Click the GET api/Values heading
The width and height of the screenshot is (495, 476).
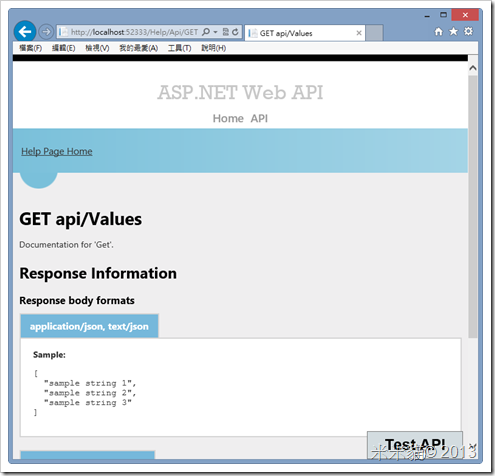pos(80,219)
